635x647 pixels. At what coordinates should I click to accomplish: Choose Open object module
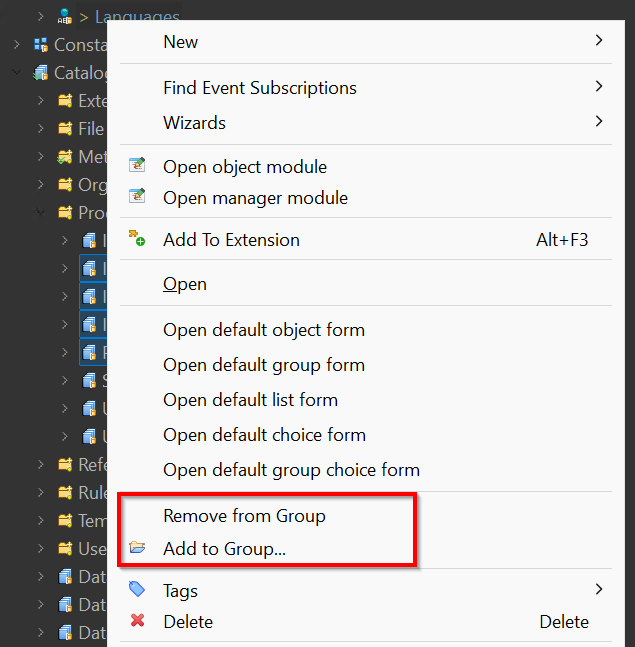pyautogui.click(x=366, y=167)
